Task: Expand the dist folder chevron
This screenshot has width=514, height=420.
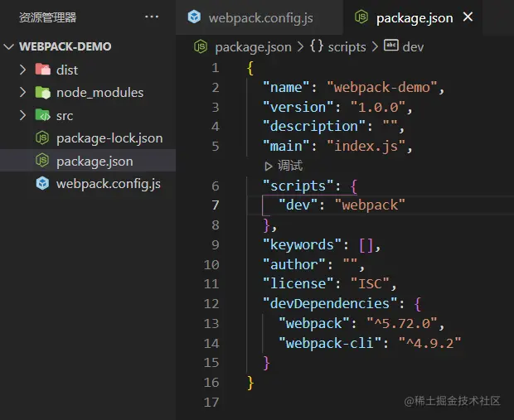Action: [22, 70]
